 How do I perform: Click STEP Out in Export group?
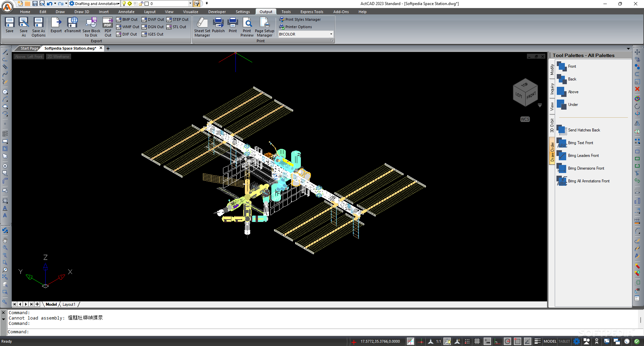pyautogui.click(x=177, y=19)
